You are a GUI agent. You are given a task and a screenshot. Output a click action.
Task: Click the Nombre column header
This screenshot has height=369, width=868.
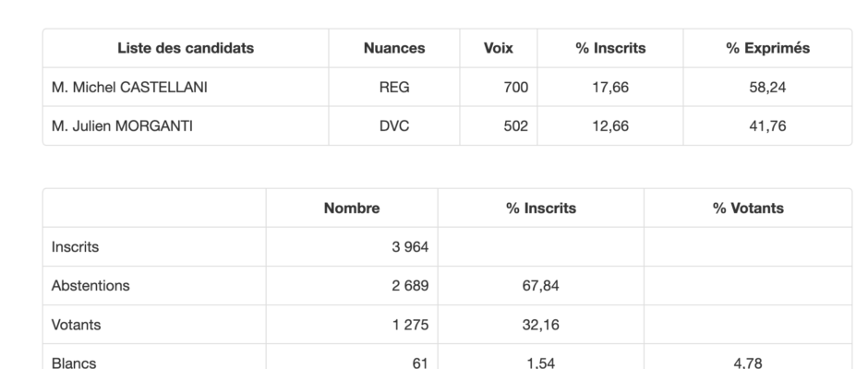(x=352, y=208)
